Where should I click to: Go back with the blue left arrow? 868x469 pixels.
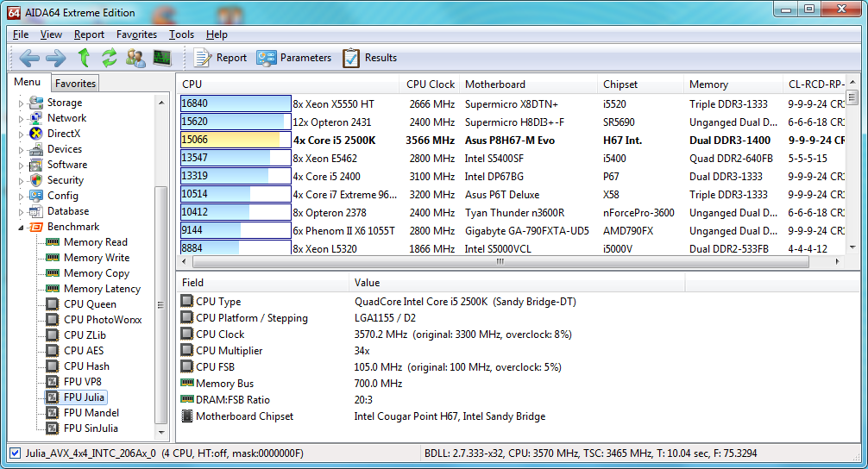coord(29,58)
